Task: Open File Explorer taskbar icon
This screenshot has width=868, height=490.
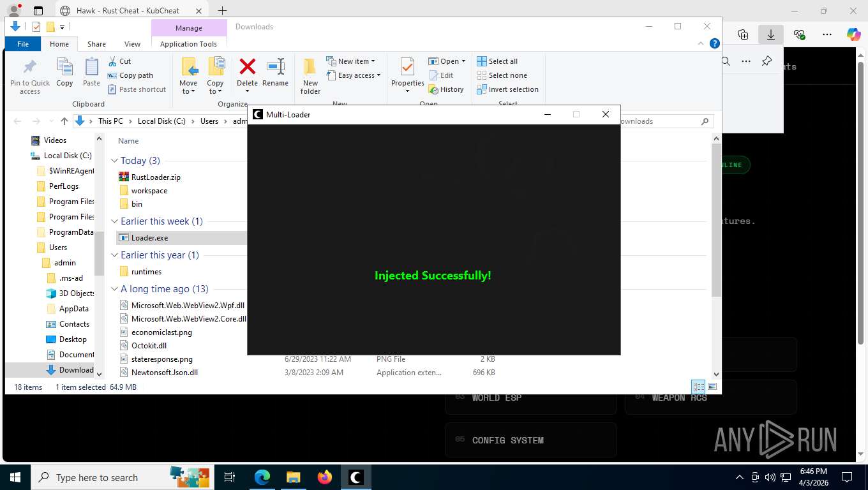Action: pyautogui.click(x=293, y=477)
